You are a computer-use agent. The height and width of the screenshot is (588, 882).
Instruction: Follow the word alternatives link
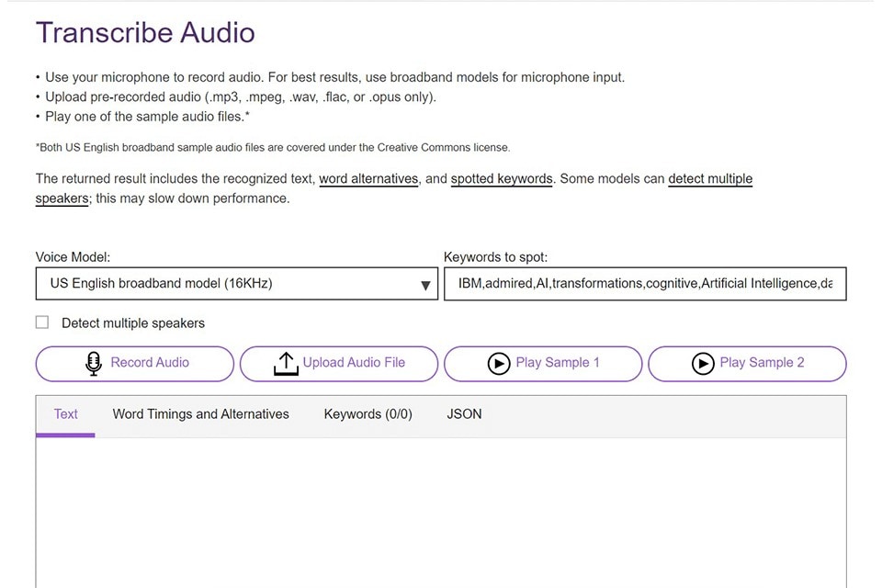[x=368, y=179]
